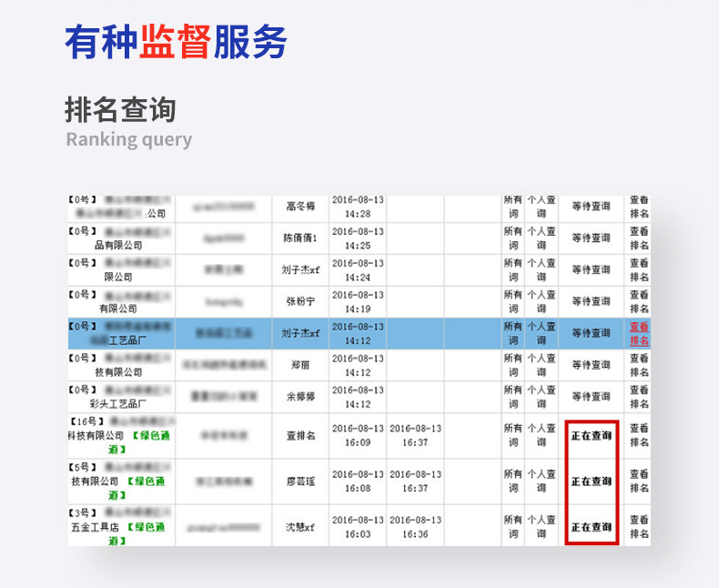Image resolution: width=719 pixels, height=588 pixels.
Task: Click 正在查询 status in the 廖芸瑶 row
Action: 591,481
